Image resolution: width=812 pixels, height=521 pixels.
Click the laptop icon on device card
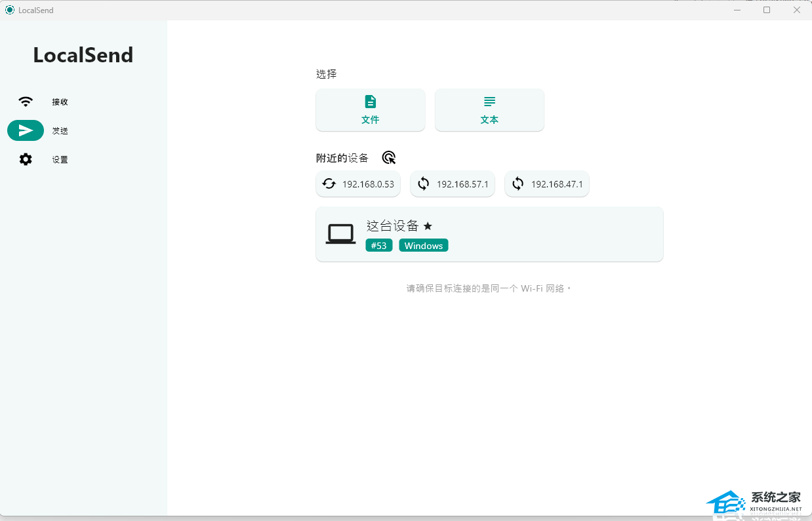tap(341, 234)
